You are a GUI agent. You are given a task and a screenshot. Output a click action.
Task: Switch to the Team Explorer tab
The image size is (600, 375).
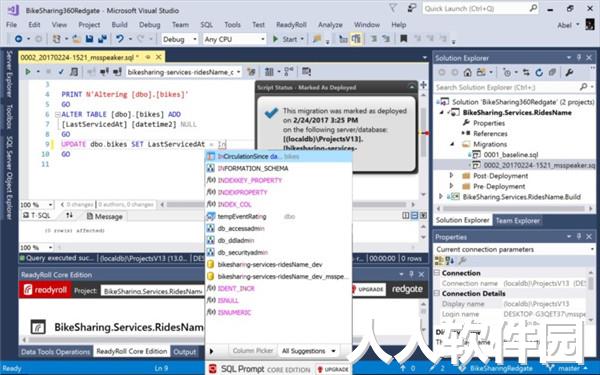[517, 220]
